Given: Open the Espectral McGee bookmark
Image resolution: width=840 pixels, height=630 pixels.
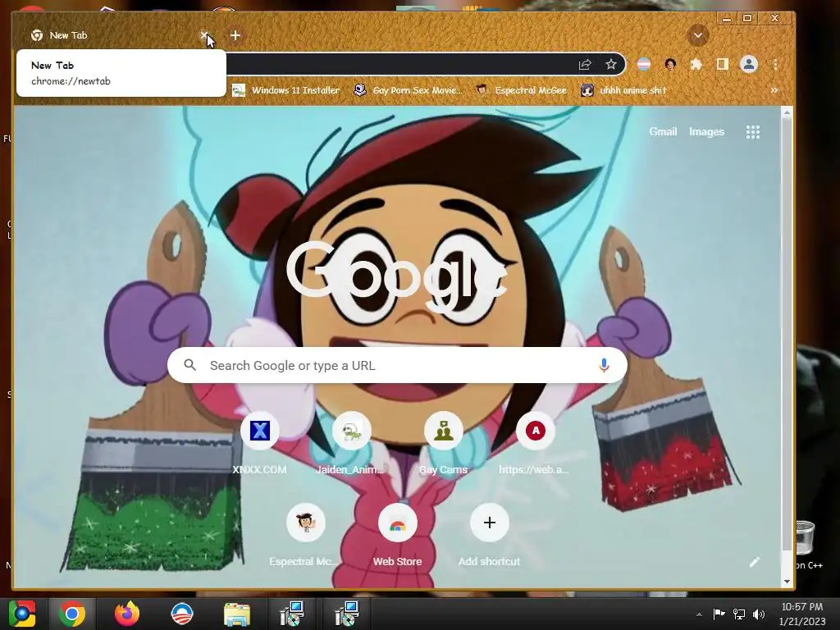Looking at the screenshot, I should tap(521, 90).
